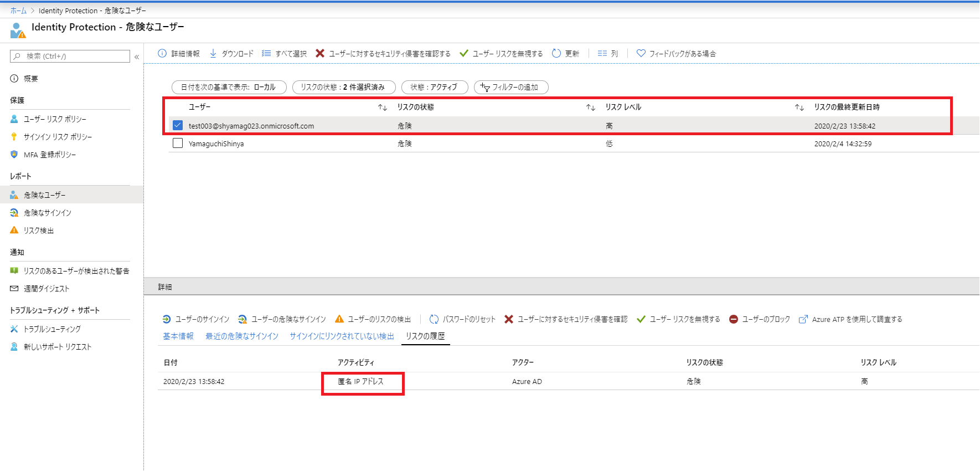Click the 更新 refresh icon
The width and height of the screenshot is (980, 471).
[556, 54]
